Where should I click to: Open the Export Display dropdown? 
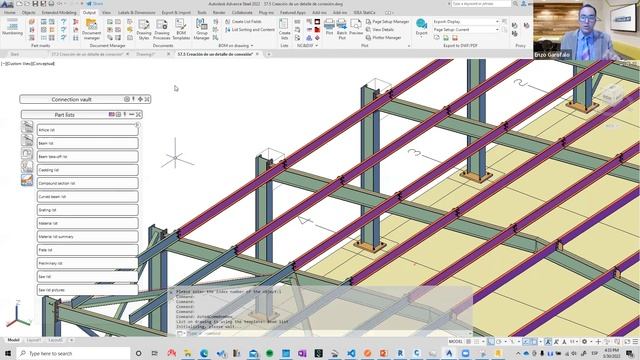[466, 22]
